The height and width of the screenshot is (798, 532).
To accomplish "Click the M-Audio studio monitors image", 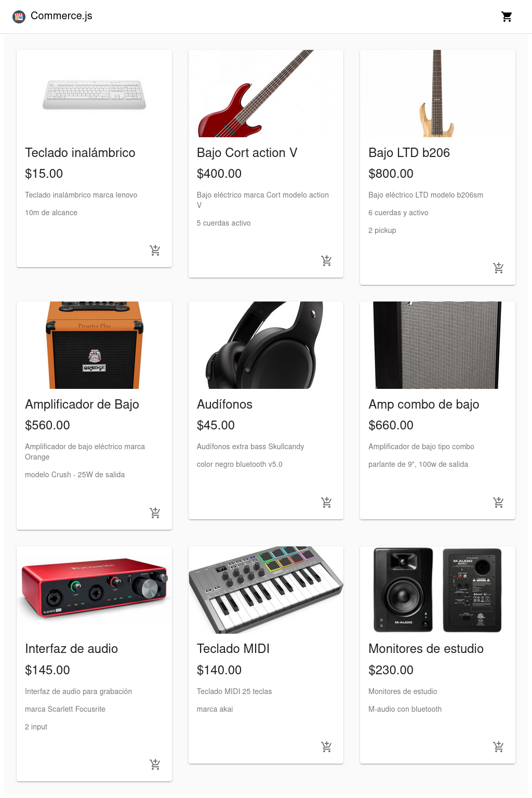I will [x=437, y=590].
